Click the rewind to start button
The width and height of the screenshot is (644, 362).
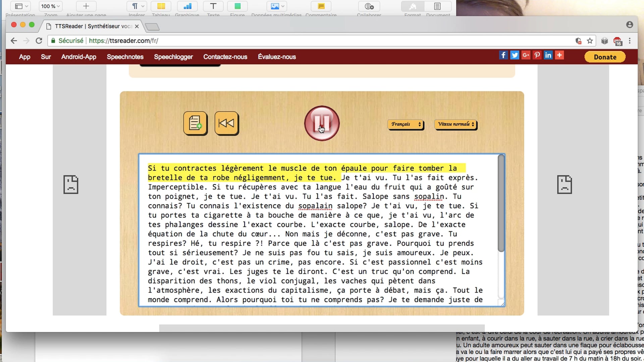pyautogui.click(x=226, y=123)
